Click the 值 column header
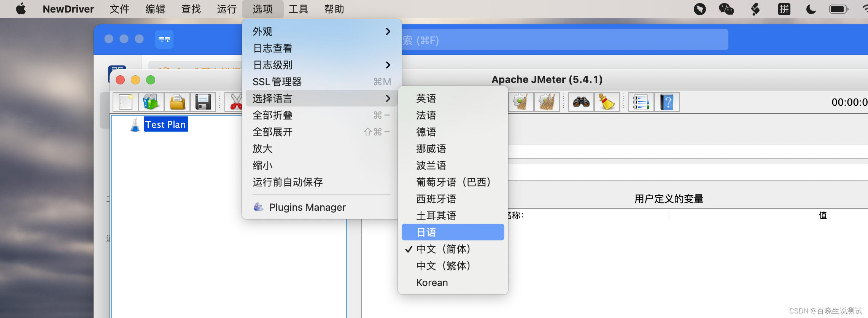The image size is (868, 318). pyautogui.click(x=822, y=215)
